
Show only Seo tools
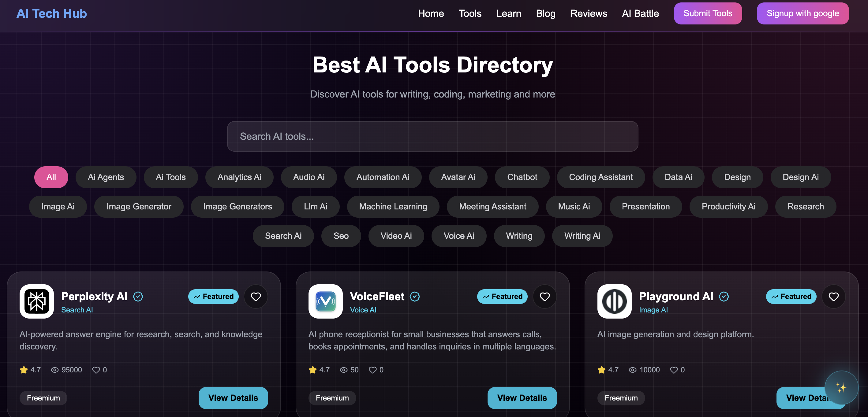tap(341, 236)
